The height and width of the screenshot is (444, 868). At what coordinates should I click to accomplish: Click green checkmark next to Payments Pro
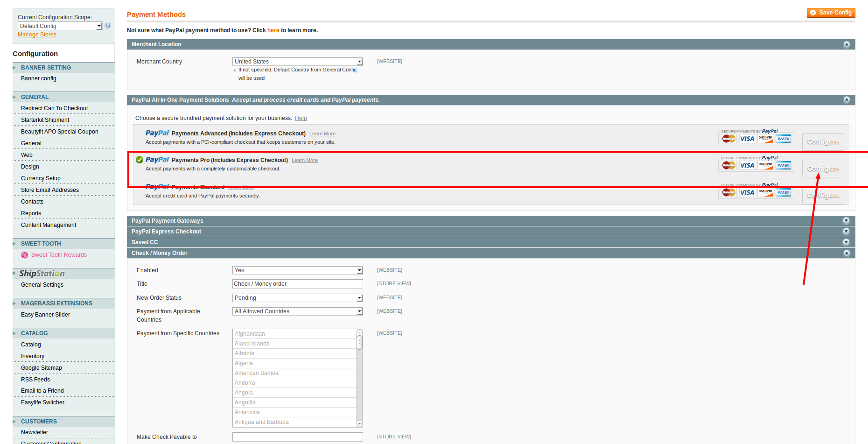140,160
